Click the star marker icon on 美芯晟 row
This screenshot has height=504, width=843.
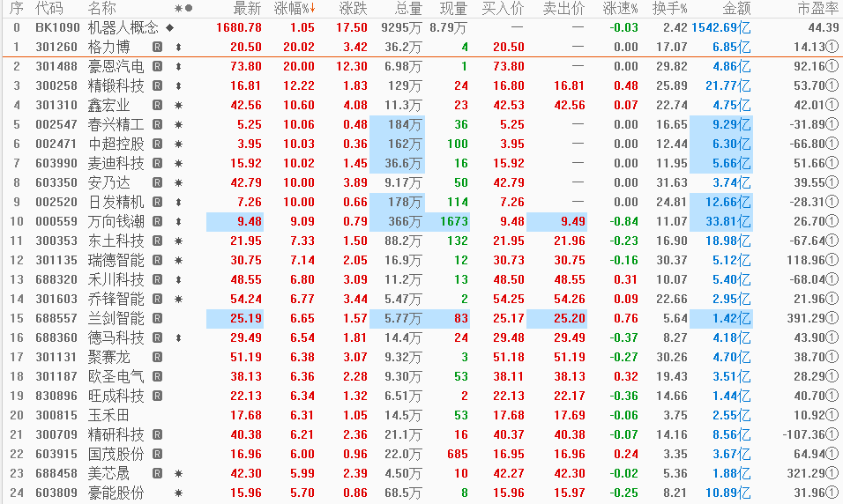pos(178,473)
